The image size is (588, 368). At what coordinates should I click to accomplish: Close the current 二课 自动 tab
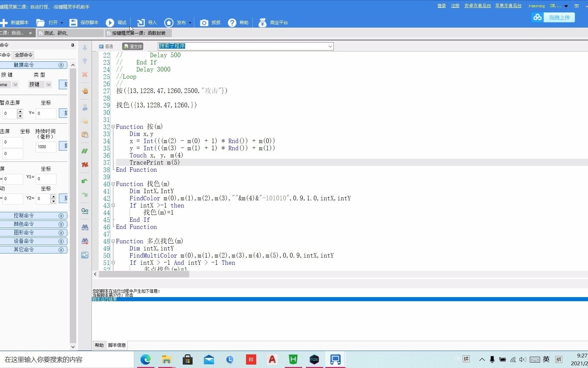coord(30,33)
